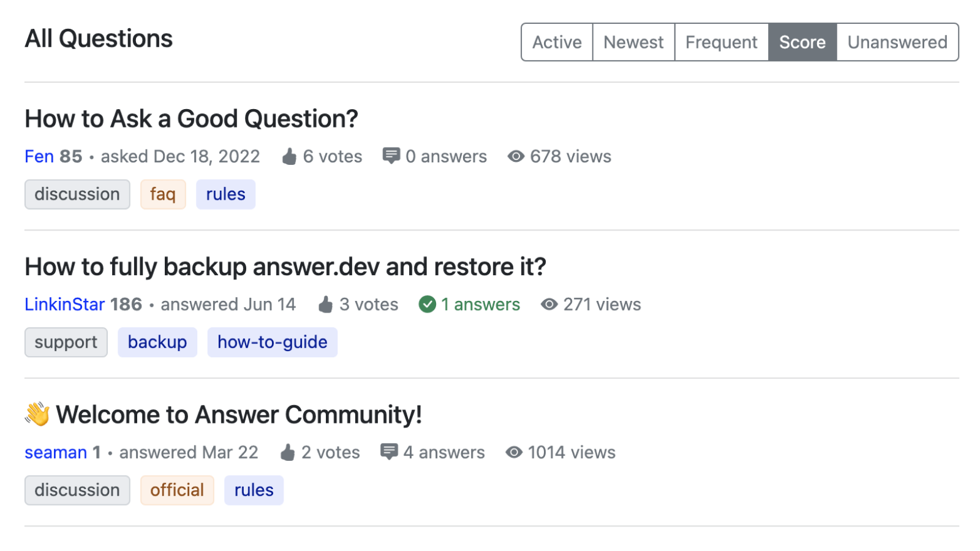Select the Score sort tab

[802, 42]
